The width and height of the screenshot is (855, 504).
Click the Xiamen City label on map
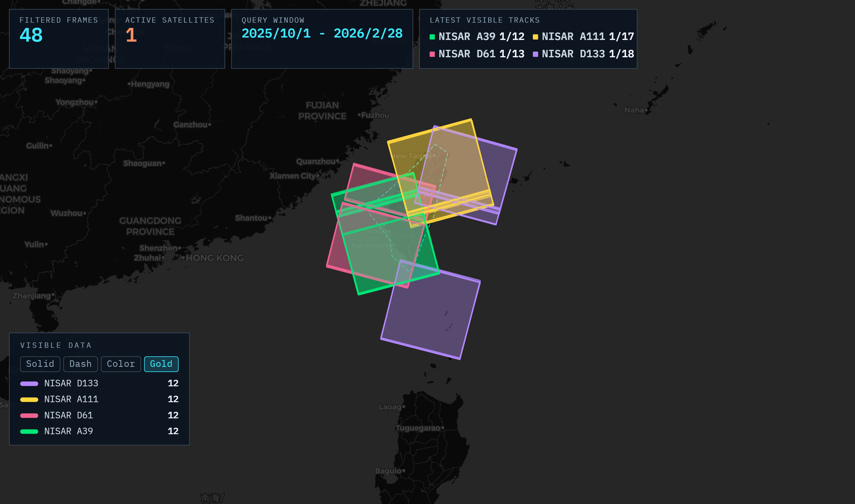tap(292, 176)
